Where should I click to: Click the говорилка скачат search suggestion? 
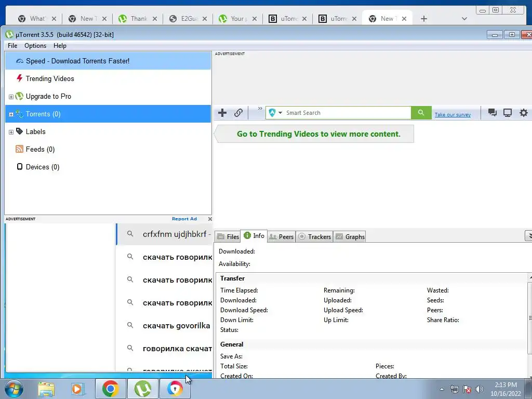coord(164,349)
